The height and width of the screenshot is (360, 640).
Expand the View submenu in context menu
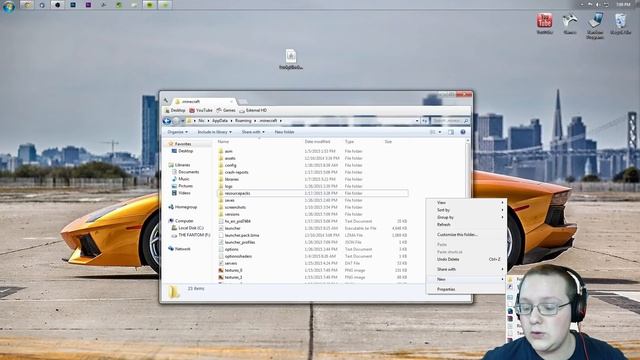click(466, 202)
